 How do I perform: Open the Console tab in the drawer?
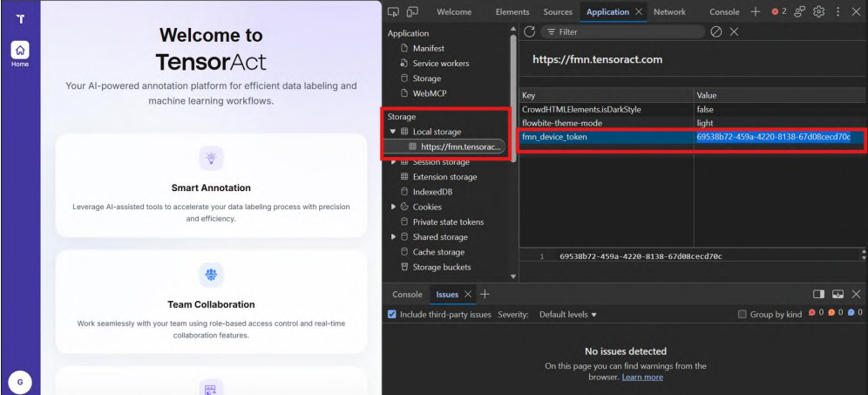tap(407, 294)
